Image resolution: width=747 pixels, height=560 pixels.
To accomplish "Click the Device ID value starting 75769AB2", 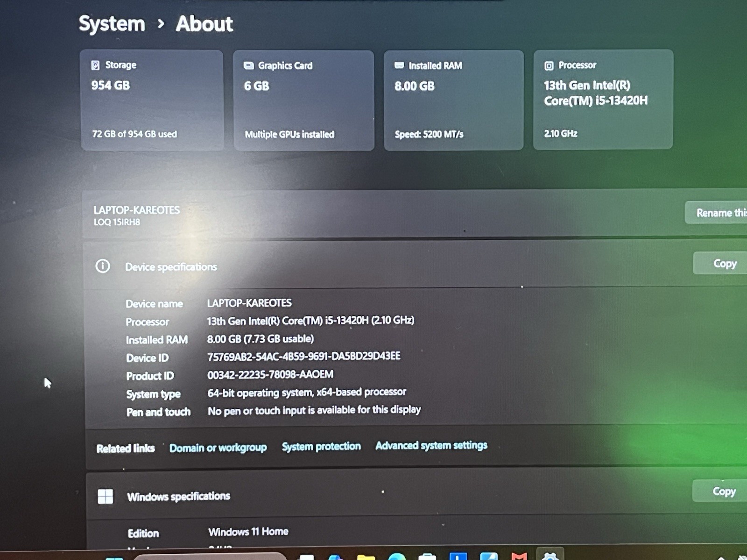I will [x=304, y=356].
